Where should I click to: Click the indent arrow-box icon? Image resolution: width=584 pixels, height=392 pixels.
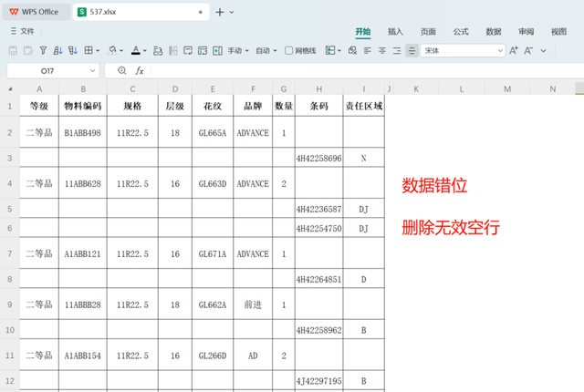217,50
